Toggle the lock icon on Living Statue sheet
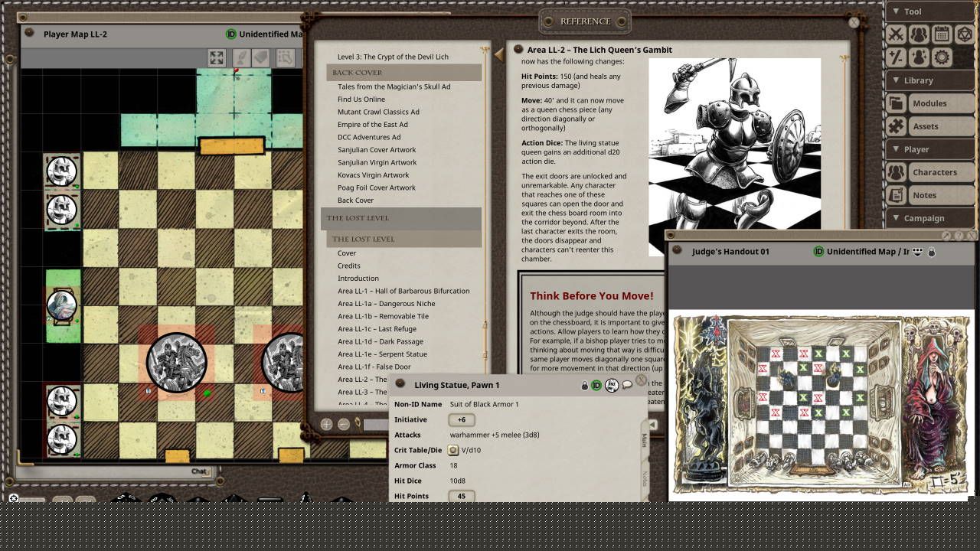This screenshot has height=551, width=980. (x=584, y=385)
